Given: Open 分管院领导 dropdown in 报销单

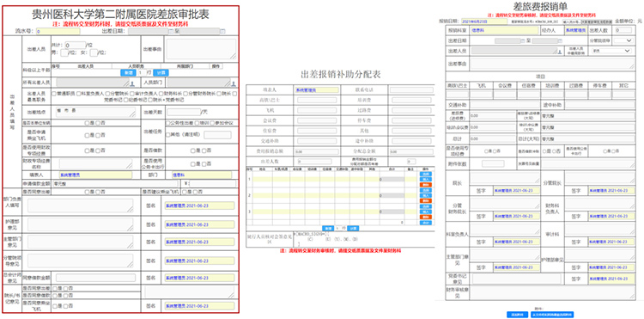Looking at the screenshot, I should pyautogui.click(x=623, y=40).
